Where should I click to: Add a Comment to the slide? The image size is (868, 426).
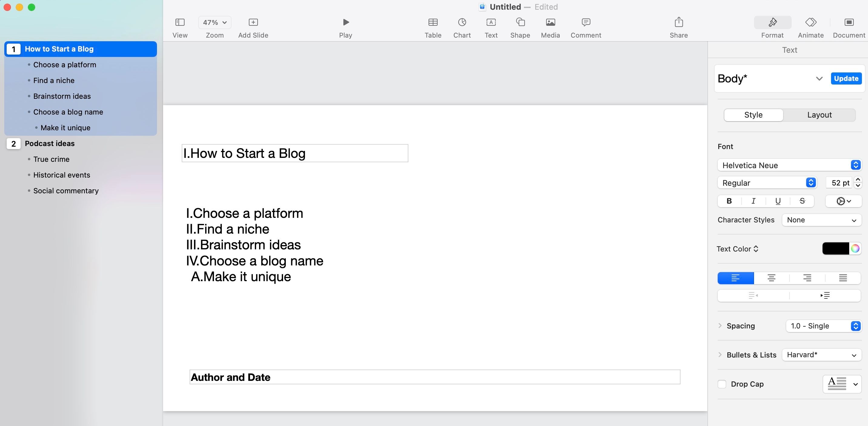click(586, 22)
